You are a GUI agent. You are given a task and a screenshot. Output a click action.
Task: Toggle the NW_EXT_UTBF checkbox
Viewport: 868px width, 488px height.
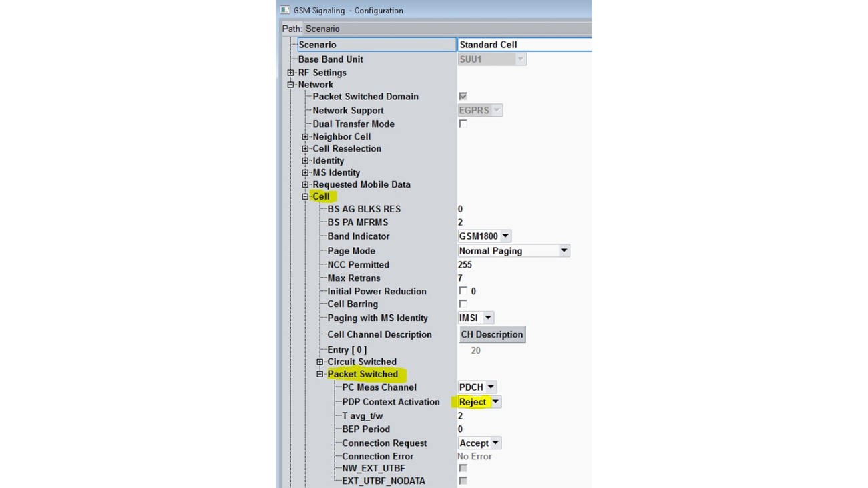click(x=463, y=468)
